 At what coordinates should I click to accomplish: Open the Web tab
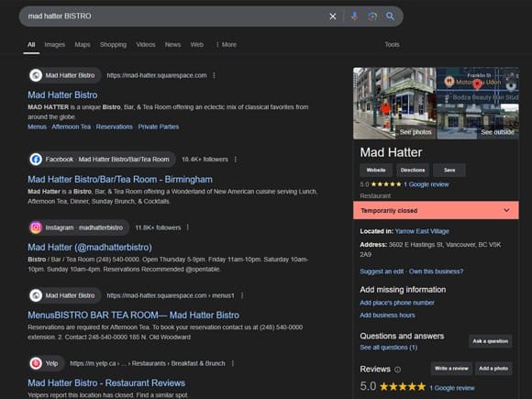[197, 45]
